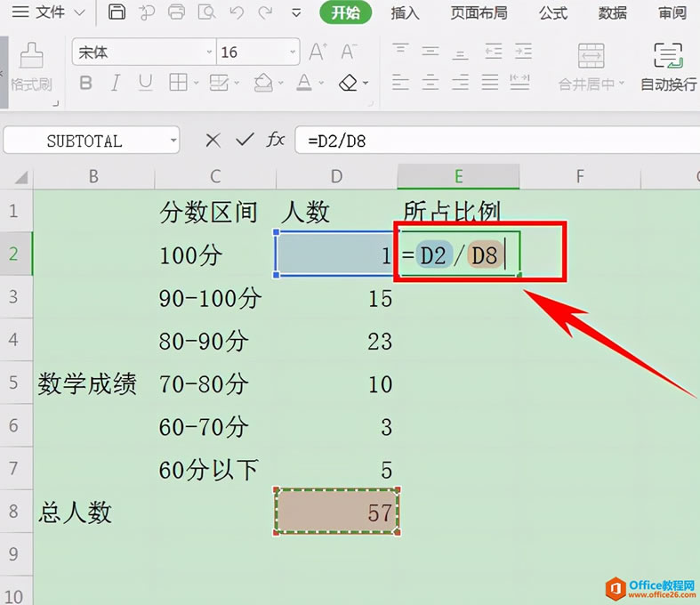700x605 pixels.
Task: Click the Print icon in quick toolbar
Action: point(176,12)
